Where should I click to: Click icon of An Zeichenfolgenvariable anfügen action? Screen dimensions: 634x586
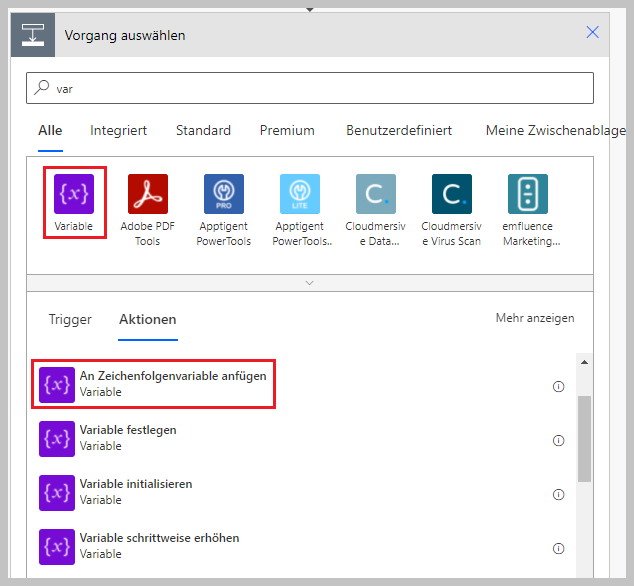pos(57,385)
